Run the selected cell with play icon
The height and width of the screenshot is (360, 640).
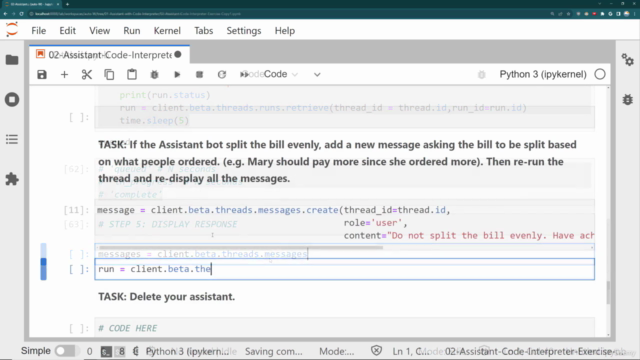[x=177, y=75]
